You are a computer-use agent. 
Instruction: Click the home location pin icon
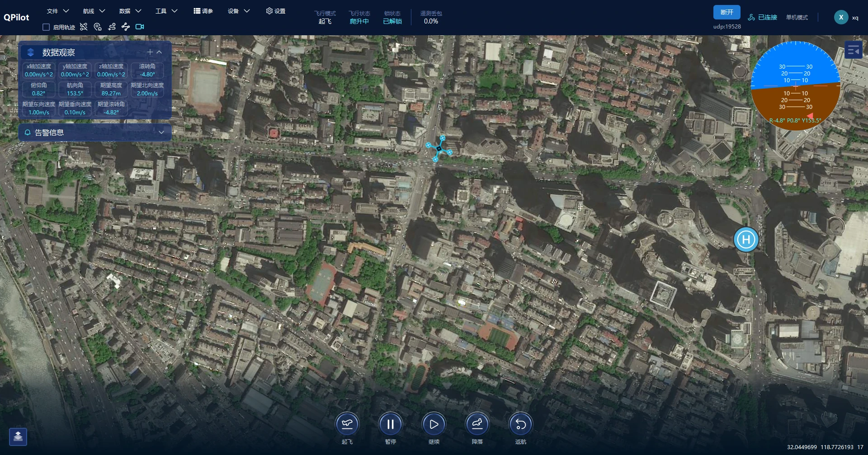coord(98,27)
